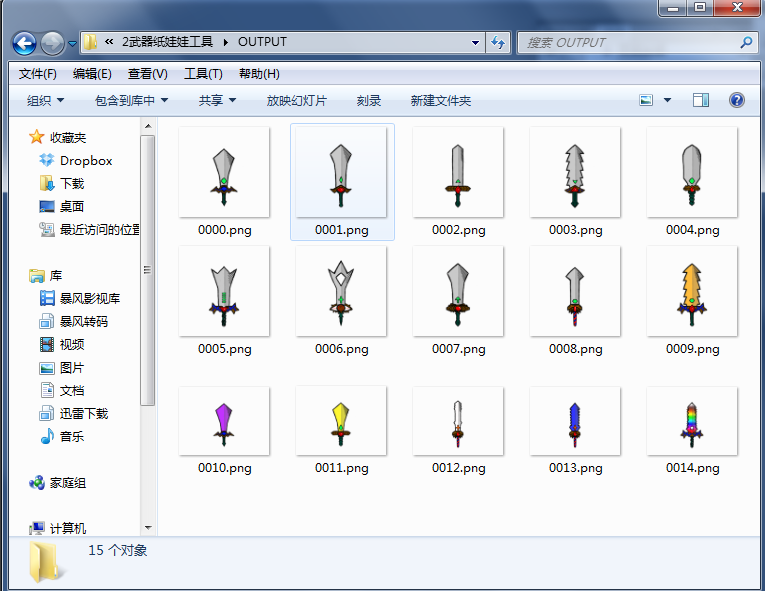
Task: Select 库 in navigation pane
Action: tap(56, 276)
